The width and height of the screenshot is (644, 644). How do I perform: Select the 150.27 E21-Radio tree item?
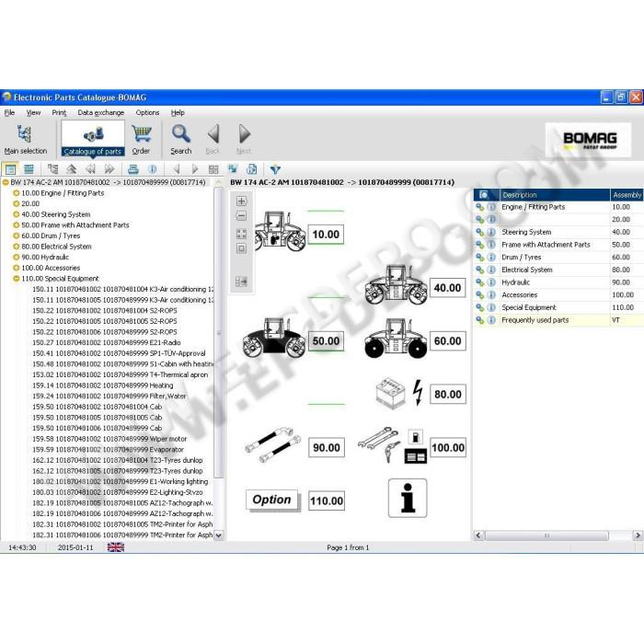[x=107, y=342]
